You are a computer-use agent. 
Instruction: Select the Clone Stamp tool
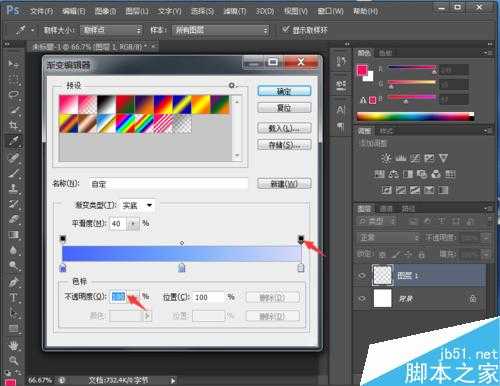13,188
